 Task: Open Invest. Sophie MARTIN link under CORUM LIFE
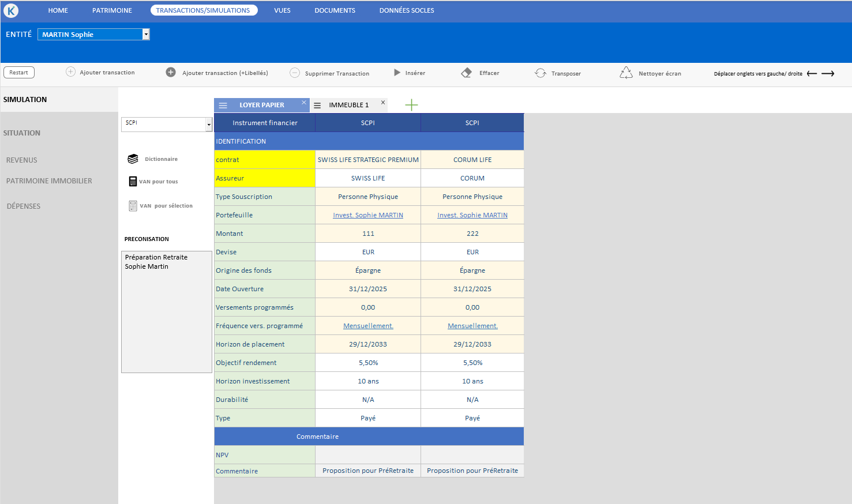(x=472, y=215)
